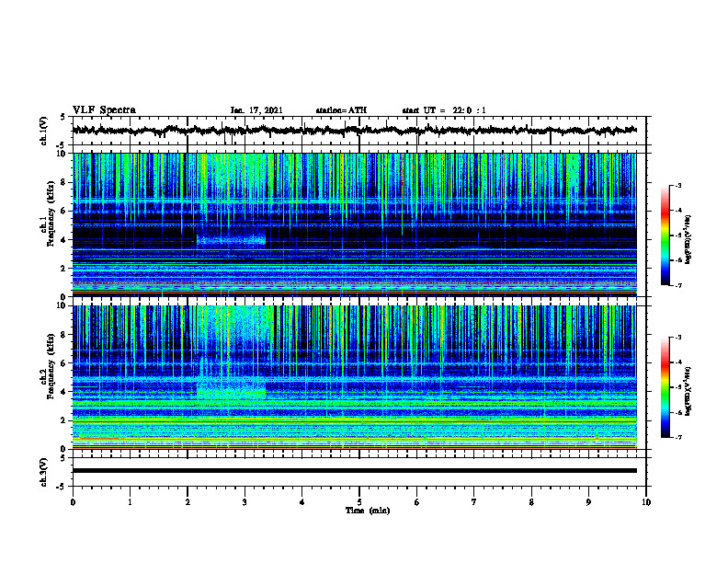Viewport: 728px width, 563px height.
Task: Click the "VLF Spectra" title text
Action: point(104,110)
